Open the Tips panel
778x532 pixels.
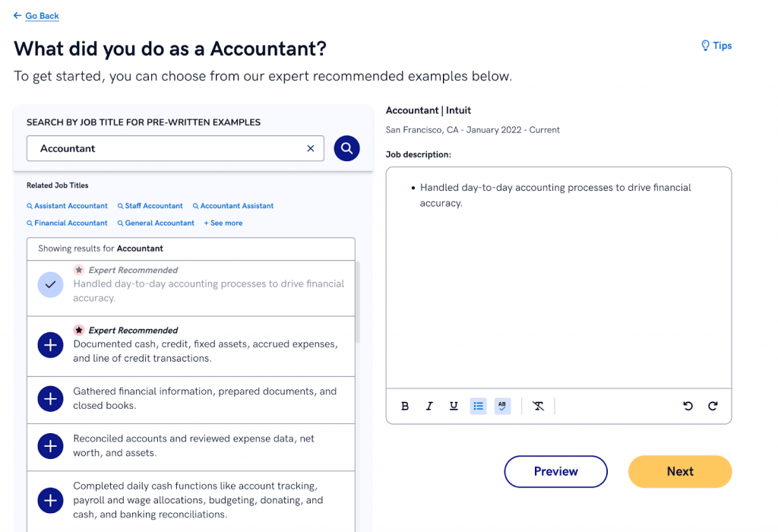715,46
